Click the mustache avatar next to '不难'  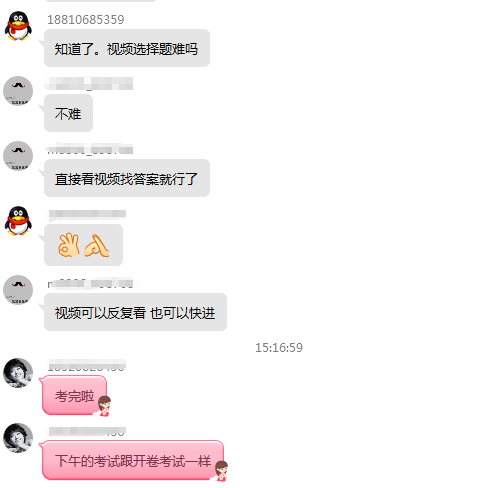pyautogui.click(x=18, y=91)
